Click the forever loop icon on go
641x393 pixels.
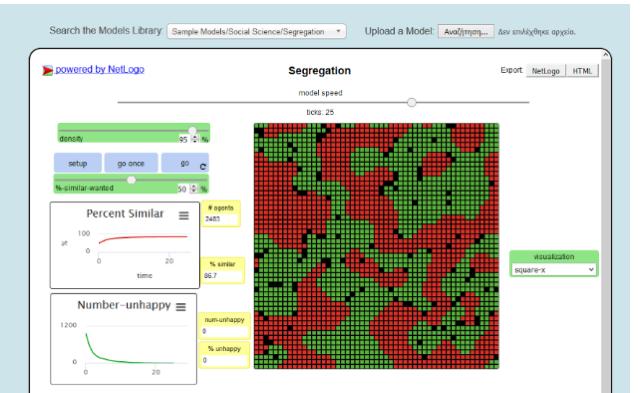(x=203, y=166)
